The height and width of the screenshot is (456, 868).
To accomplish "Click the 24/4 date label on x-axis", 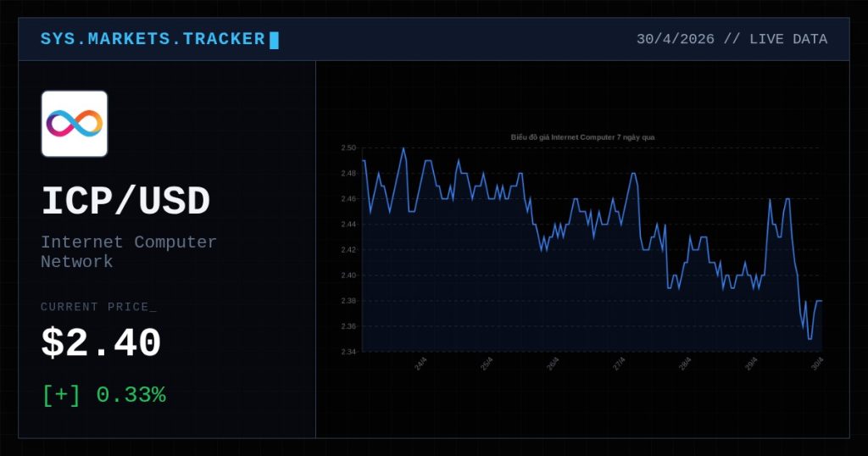I will [x=420, y=364].
